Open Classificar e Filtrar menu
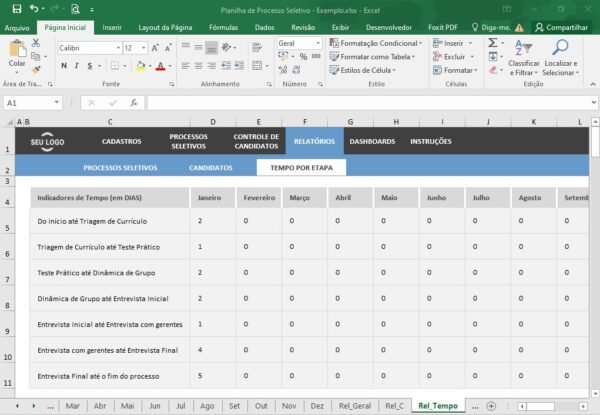The image size is (600, 415). tap(524, 57)
